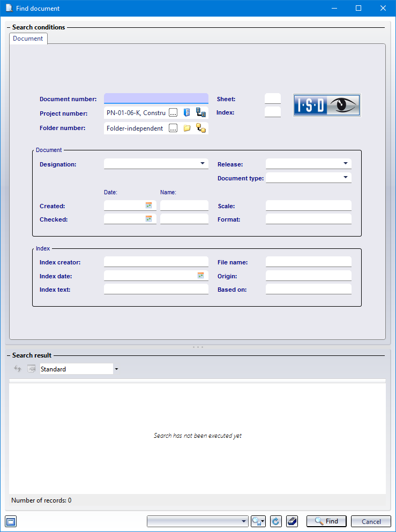Open the folder number browse (...) button

click(173, 128)
